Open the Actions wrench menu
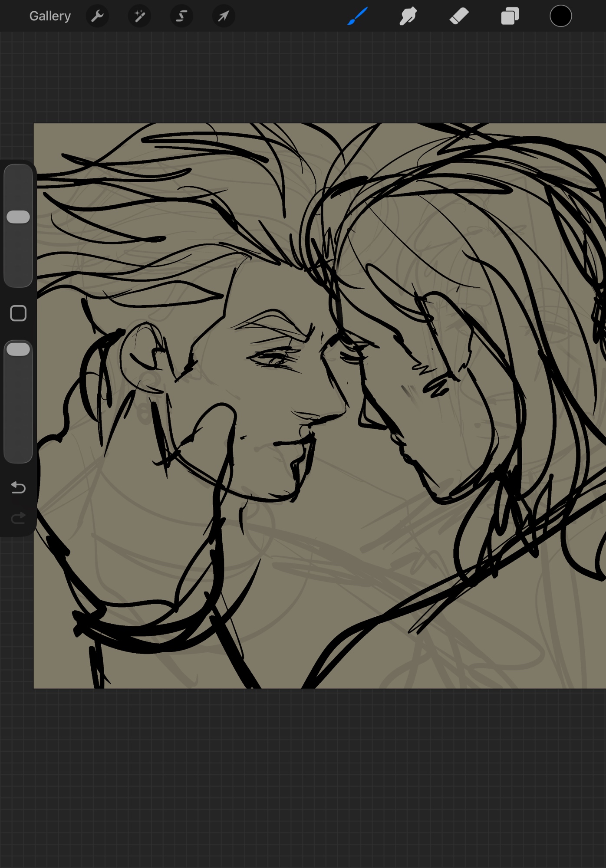 pyautogui.click(x=97, y=16)
